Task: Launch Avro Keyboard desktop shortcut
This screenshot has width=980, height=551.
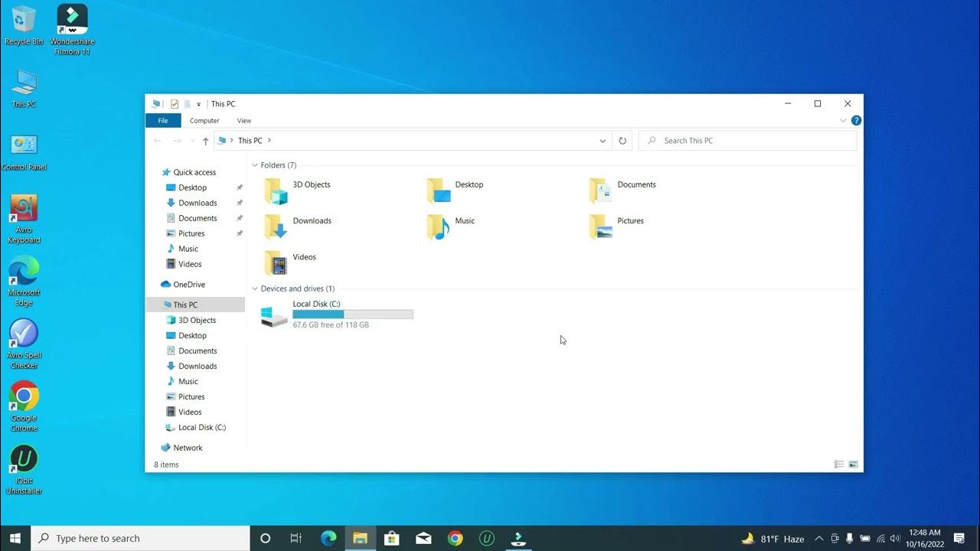Action: pos(24,220)
